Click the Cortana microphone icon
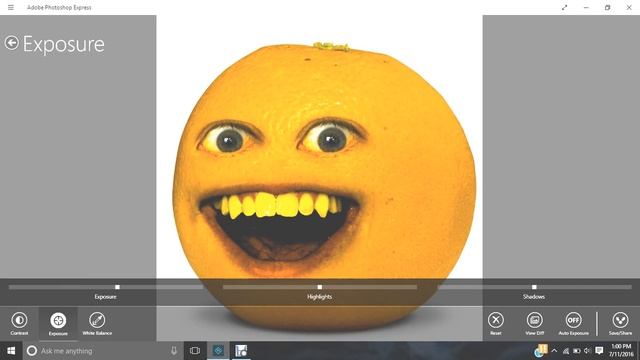 tap(174, 351)
